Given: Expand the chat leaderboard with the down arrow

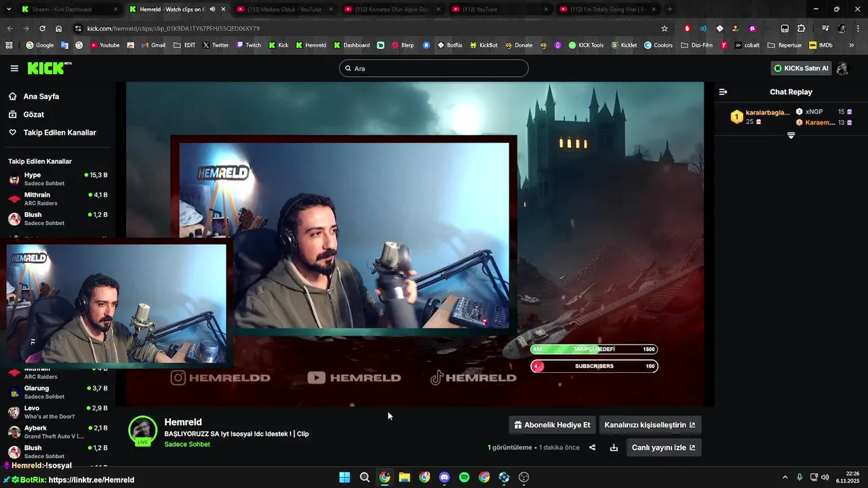Looking at the screenshot, I should pos(791,136).
